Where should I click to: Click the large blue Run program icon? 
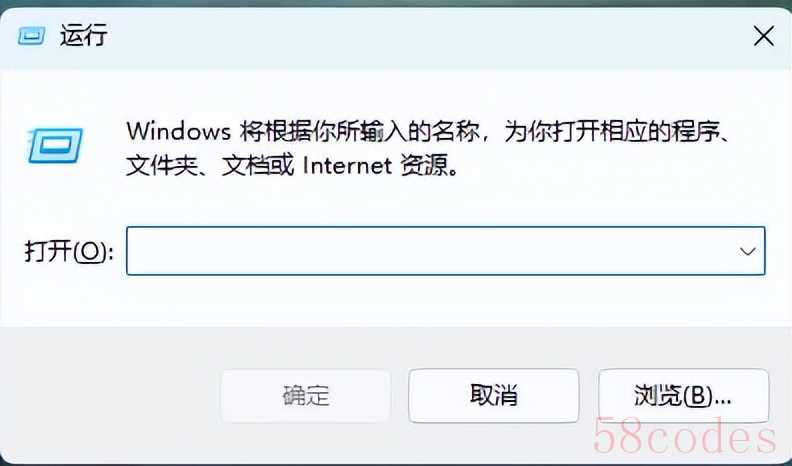tap(55, 145)
